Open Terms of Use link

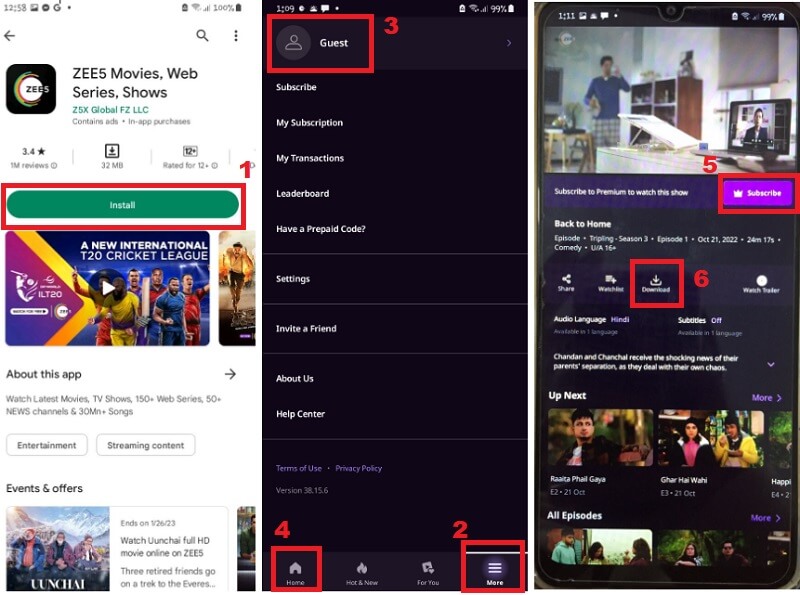pyautogui.click(x=298, y=468)
